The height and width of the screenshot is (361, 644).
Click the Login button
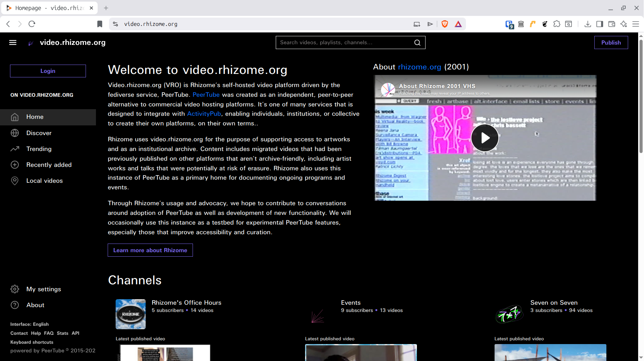click(48, 71)
